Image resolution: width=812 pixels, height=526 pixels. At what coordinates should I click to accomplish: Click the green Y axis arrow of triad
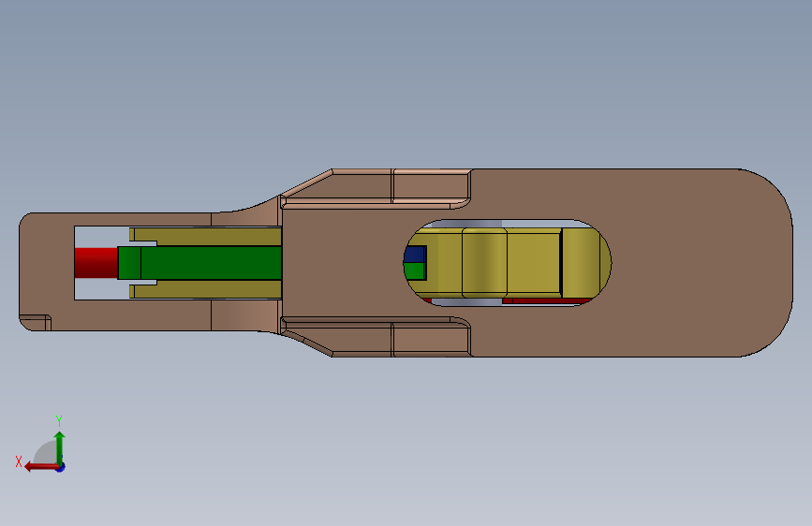point(60,446)
